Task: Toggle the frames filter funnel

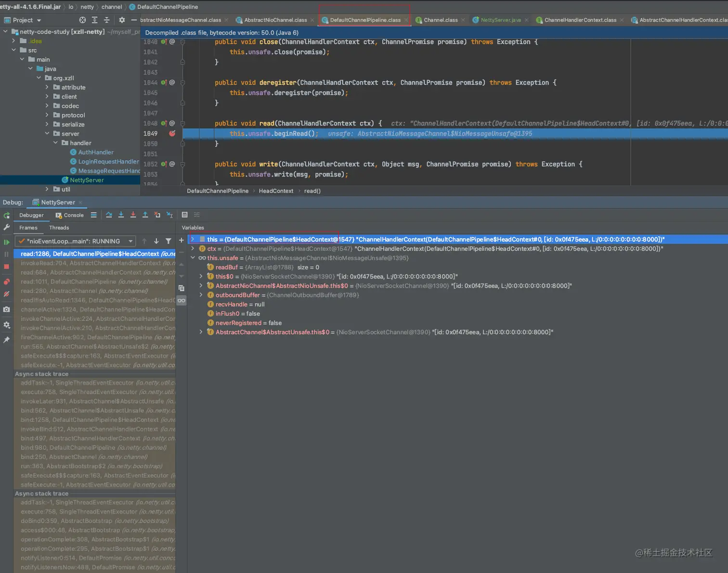Action: tap(169, 241)
